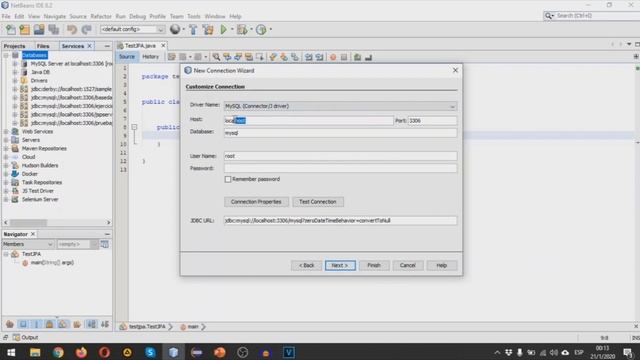Close the New Connection Wizard dialog
Image resolution: width=640 pixels, height=360 pixels.
tap(455, 70)
